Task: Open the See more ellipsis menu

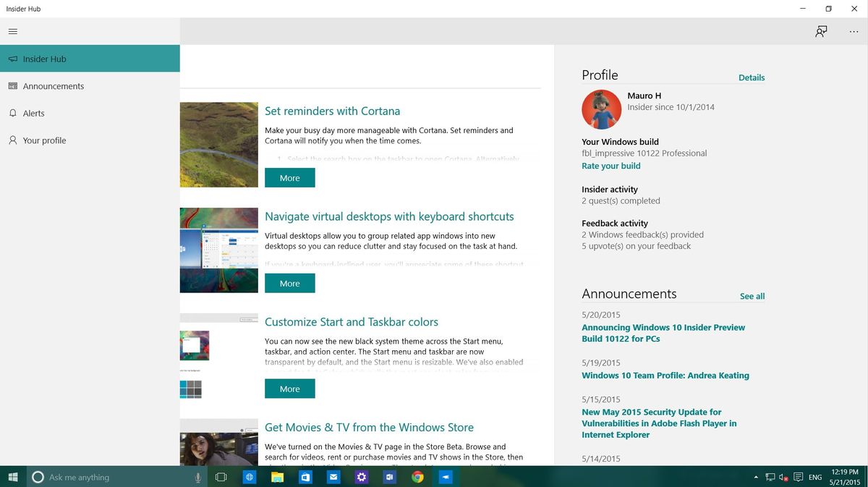Action: point(854,31)
